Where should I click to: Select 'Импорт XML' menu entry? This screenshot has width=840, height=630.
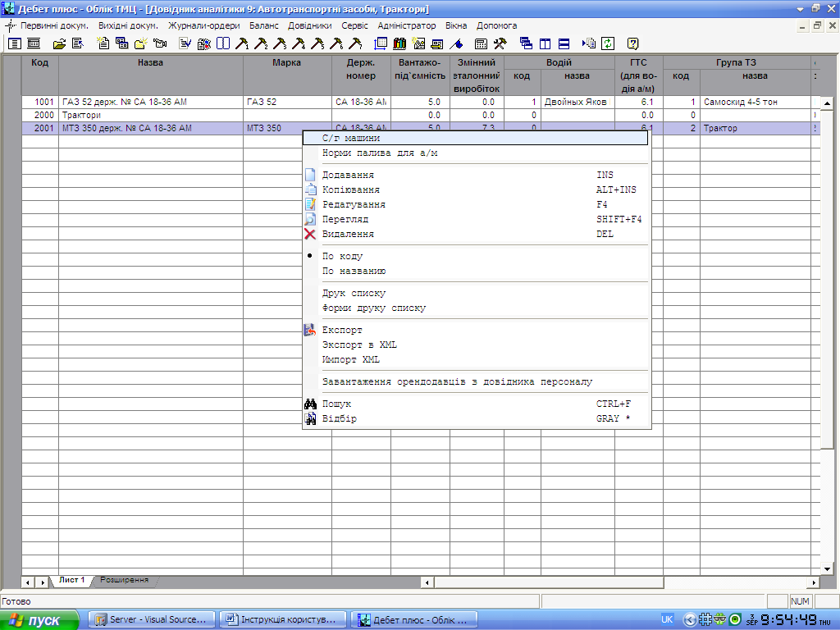click(x=475, y=359)
